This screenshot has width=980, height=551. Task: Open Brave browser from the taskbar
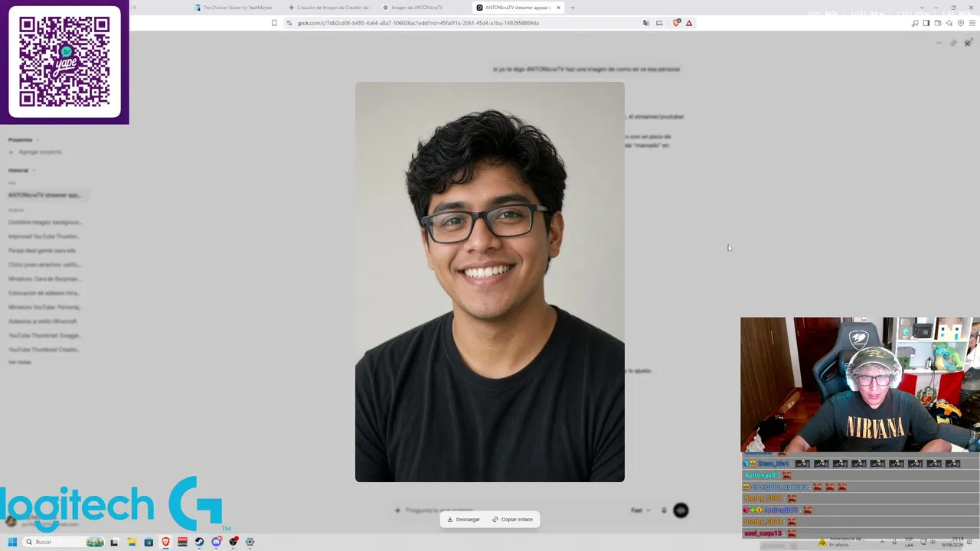165,542
